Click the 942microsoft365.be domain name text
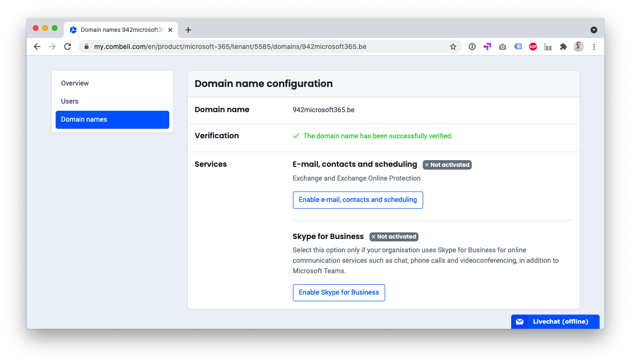This screenshot has height=364, width=631. [x=323, y=110]
